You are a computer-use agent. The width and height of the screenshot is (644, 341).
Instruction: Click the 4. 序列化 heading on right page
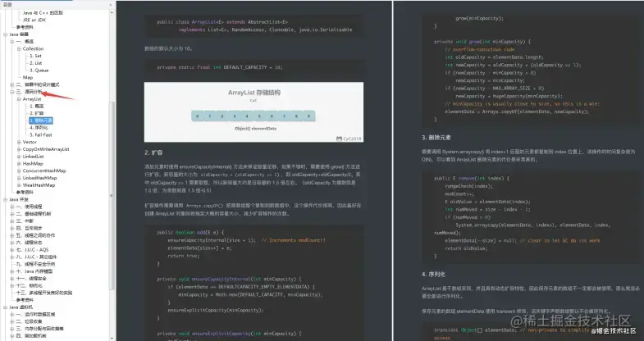click(433, 274)
